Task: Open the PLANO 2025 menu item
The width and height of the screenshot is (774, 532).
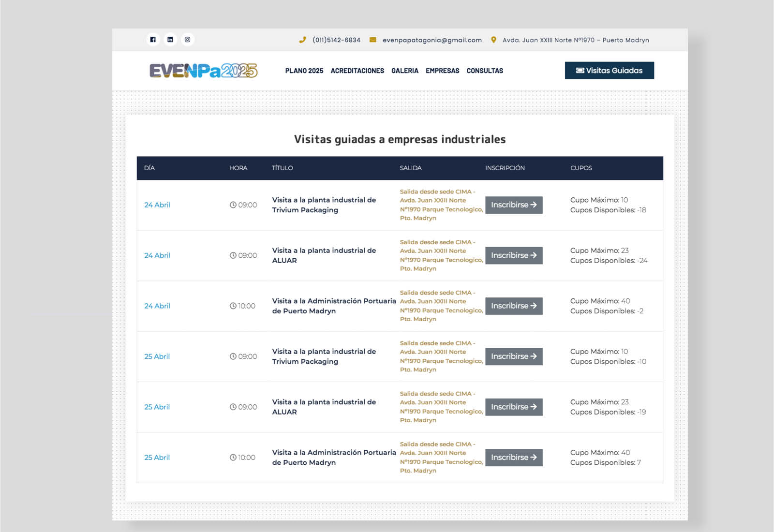Action: (x=304, y=71)
